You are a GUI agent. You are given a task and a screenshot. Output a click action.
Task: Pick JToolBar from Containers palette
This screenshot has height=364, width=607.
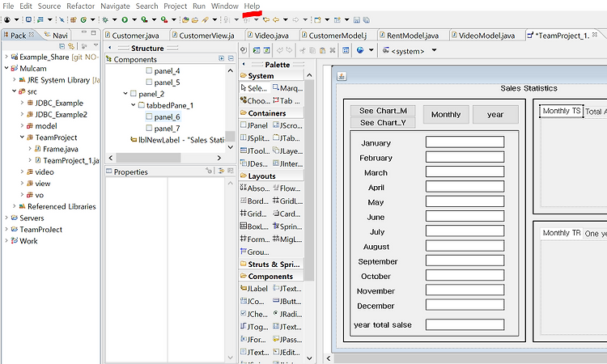[x=255, y=151]
